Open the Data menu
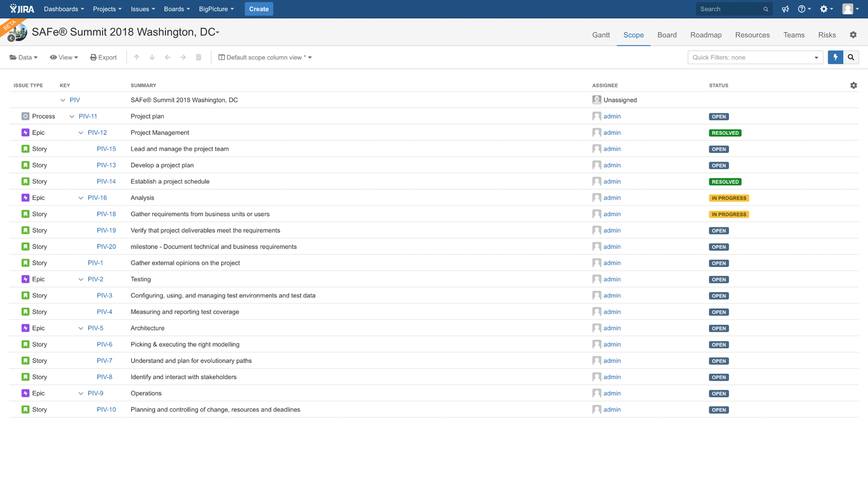The height and width of the screenshot is (493, 868). pyautogui.click(x=23, y=57)
